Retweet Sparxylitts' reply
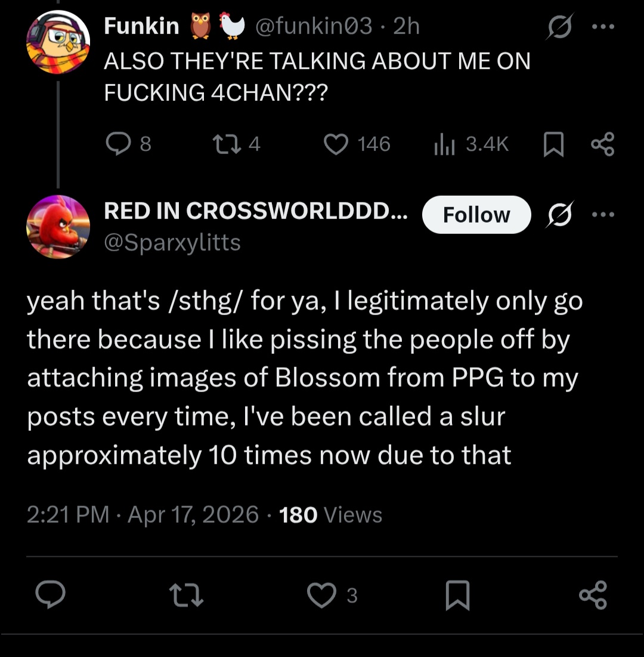Image resolution: width=644 pixels, height=657 pixels. click(186, 596)
